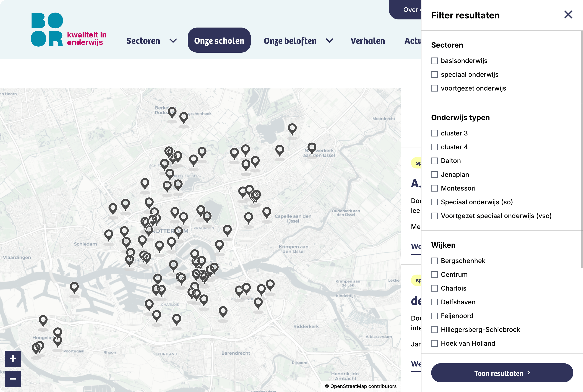Zoom in on the map with the plus control
Screen dimensions: 583x392
(x=13, y=359)
